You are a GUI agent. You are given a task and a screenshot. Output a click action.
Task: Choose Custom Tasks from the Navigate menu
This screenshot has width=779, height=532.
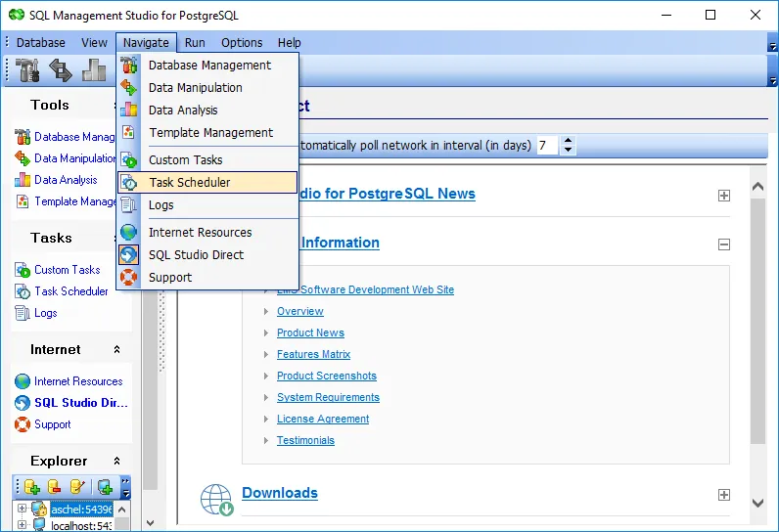207,159
